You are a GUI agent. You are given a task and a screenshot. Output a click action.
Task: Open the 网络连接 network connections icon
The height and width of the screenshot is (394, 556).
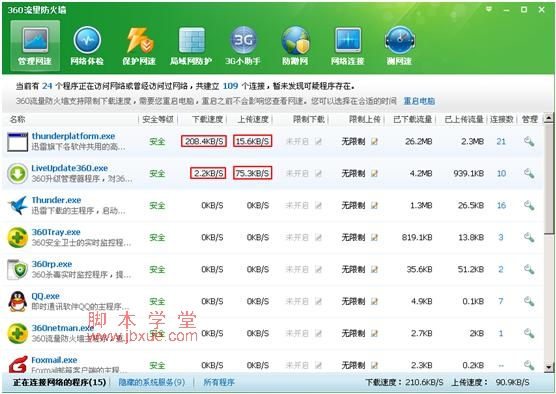click(348, 40)
